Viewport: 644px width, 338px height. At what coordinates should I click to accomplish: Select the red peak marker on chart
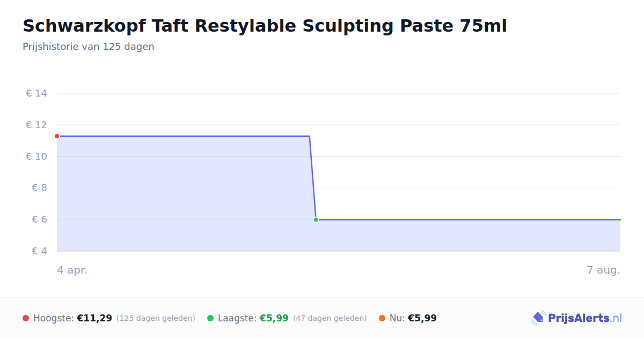coord(57,136)
